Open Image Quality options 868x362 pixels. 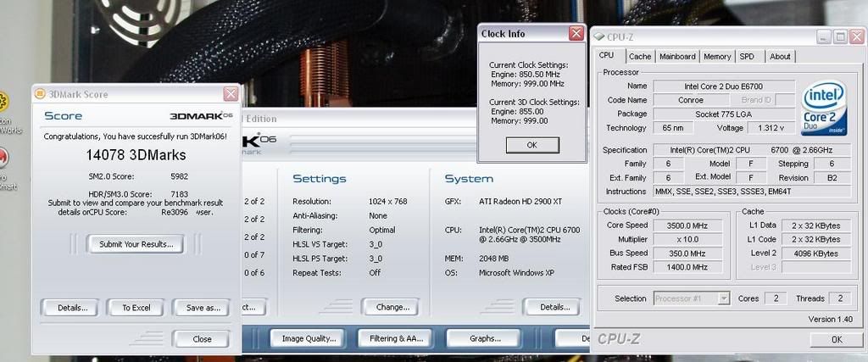pyautogui.click(x=309, y=338)
